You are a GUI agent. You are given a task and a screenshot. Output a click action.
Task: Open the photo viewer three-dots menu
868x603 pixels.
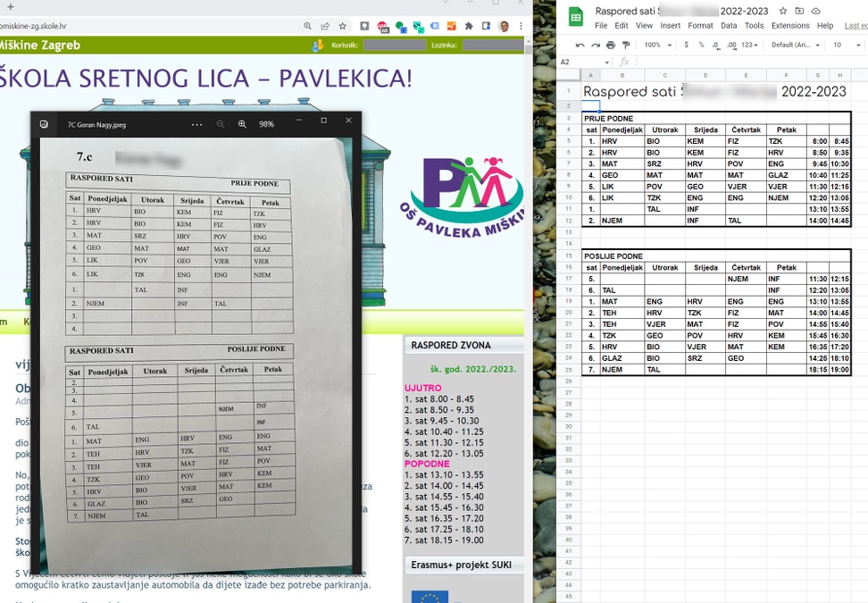(196, 124)
